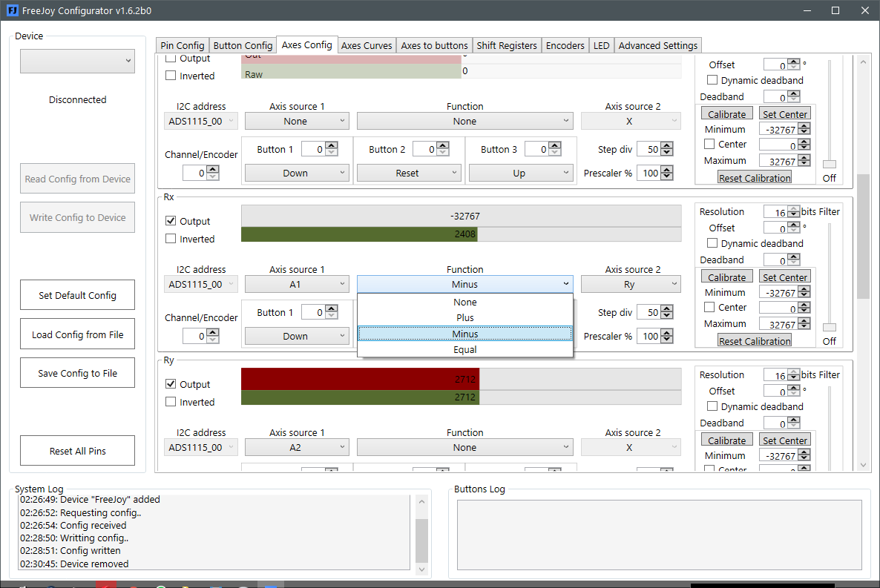Choose Equal from the Function list
Viewport: 880px width, 588px height.
coord(464,349)
